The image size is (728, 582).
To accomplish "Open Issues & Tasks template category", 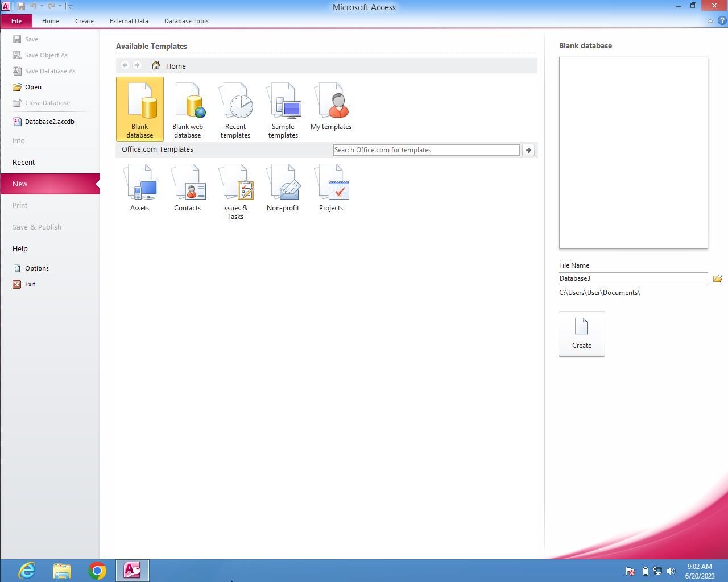I will pos(235,192).
